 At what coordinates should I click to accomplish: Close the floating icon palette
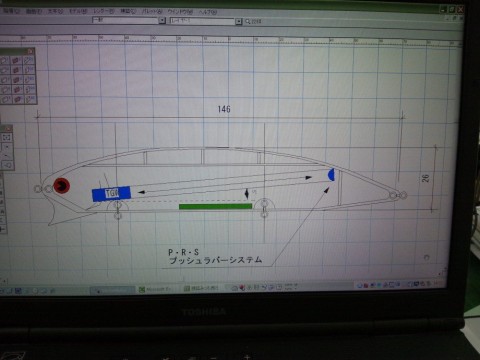pyautogui.click(x=30, y=51)
